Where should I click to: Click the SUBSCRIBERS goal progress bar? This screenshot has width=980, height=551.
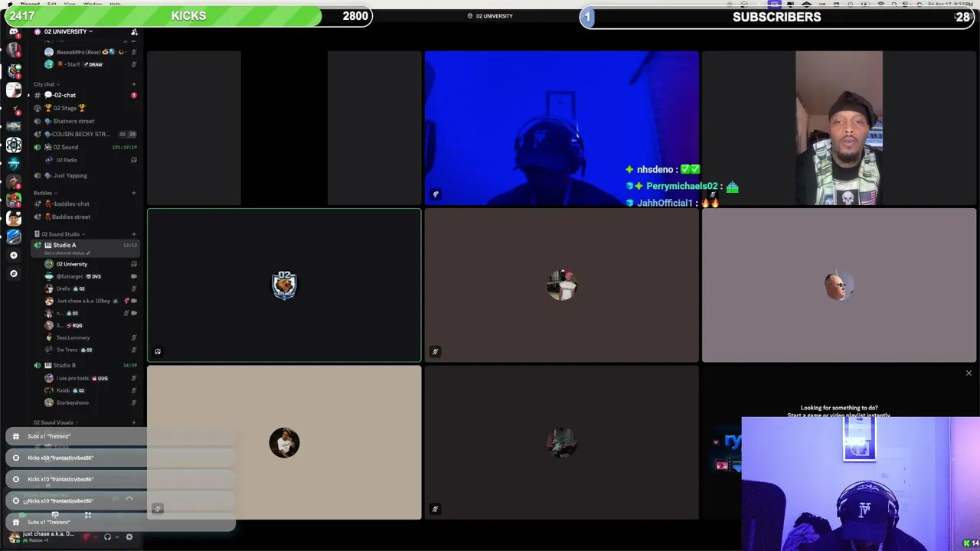[x=777, y=17]
